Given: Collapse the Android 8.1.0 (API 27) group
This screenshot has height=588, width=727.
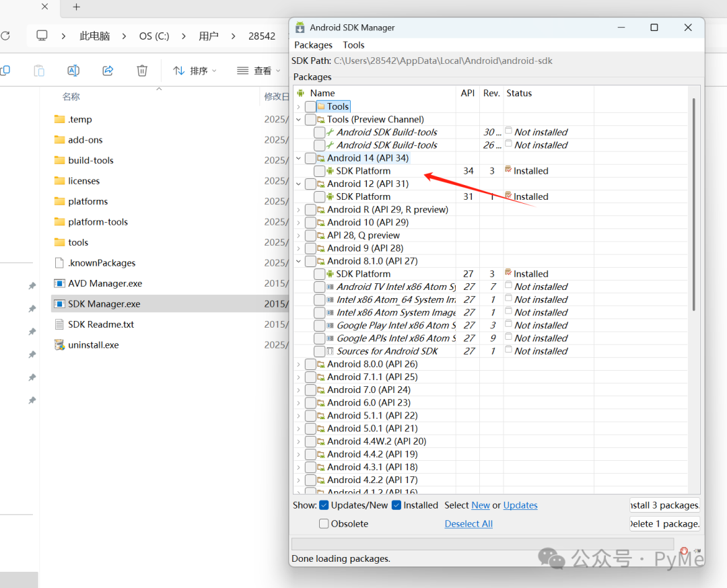Looking at the screenshot, I should click(x=299, y=261).
